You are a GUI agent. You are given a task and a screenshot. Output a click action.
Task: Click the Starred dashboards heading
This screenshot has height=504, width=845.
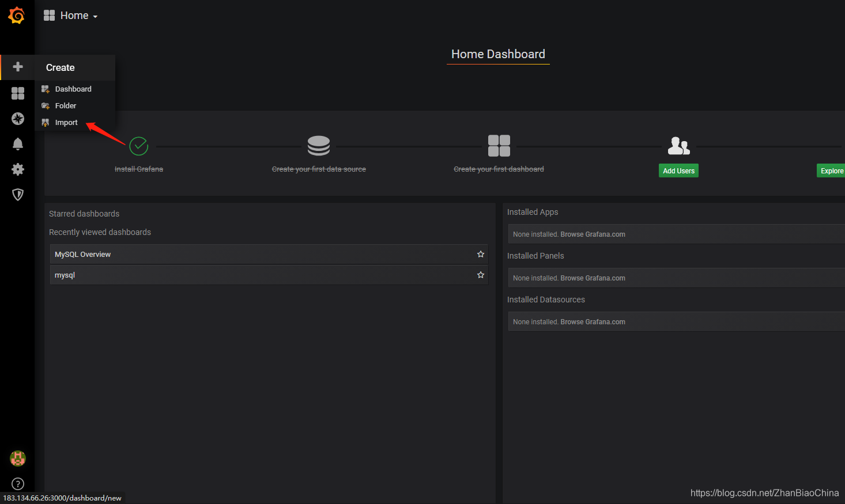84,214
